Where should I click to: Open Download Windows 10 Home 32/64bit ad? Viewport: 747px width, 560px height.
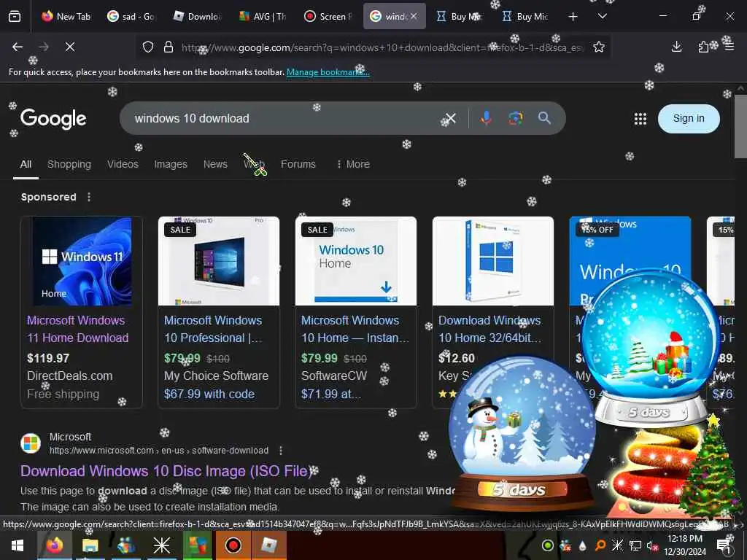[x=489, y=329]
